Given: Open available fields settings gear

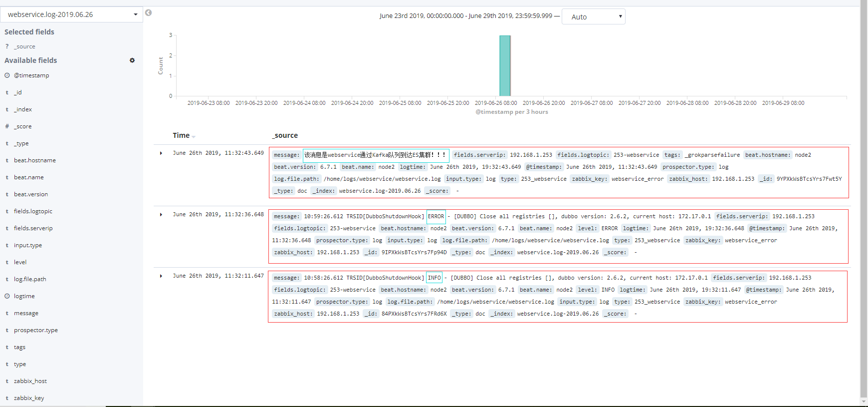Looking at the screenshot, I should tap(132, 60).
